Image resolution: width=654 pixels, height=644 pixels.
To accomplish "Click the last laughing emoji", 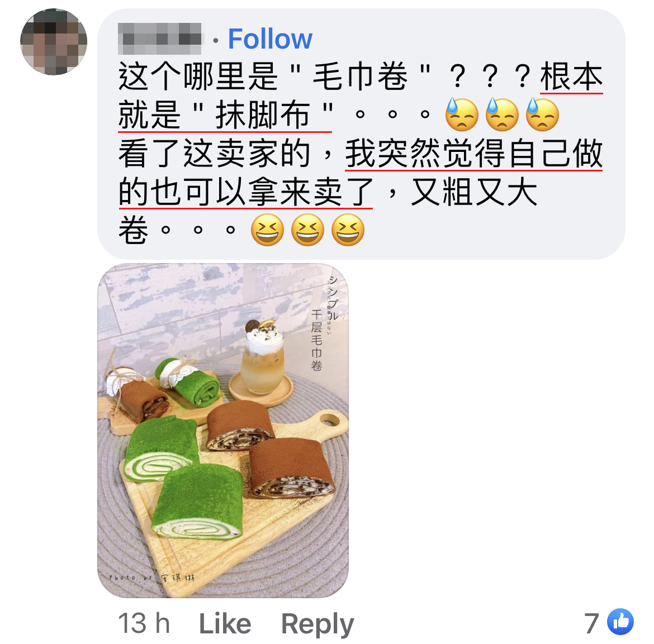I will [348, 230].
